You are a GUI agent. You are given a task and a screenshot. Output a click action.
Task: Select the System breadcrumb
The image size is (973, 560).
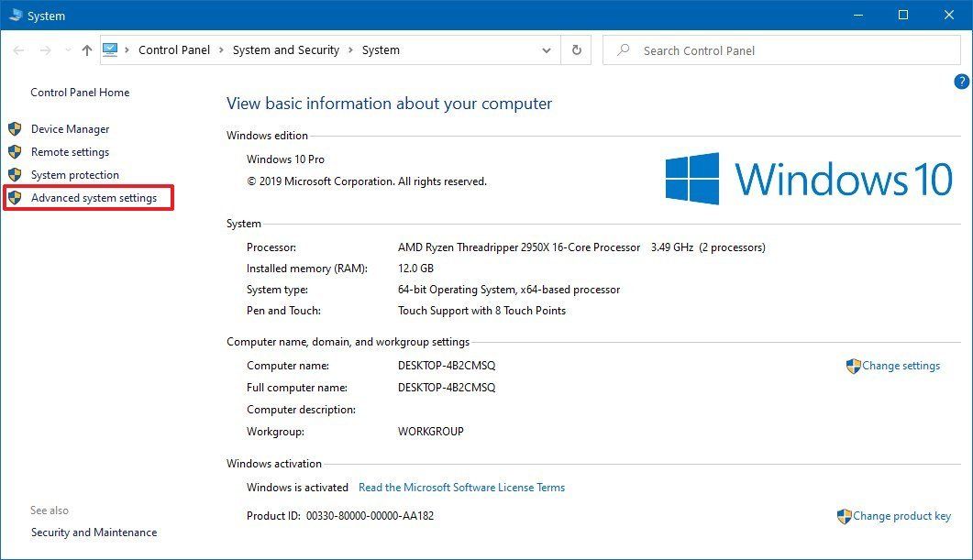click(x=381, y=50)
